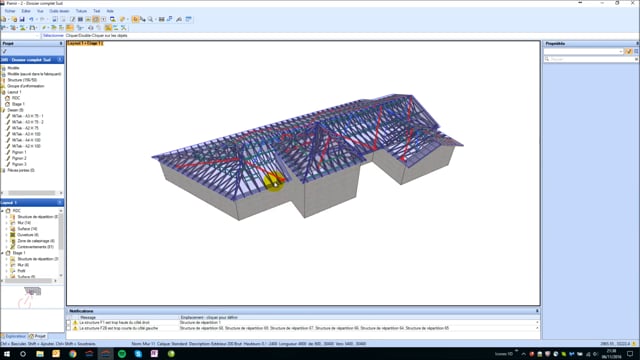Open the dropdown in the Propriétés panel
Viewport: 640px width, 360px height.
click(x=621, y=51)
